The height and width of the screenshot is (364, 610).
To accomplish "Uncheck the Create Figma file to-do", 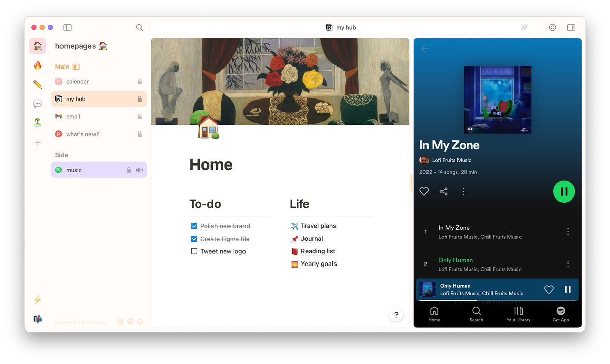I will (194, 239).
